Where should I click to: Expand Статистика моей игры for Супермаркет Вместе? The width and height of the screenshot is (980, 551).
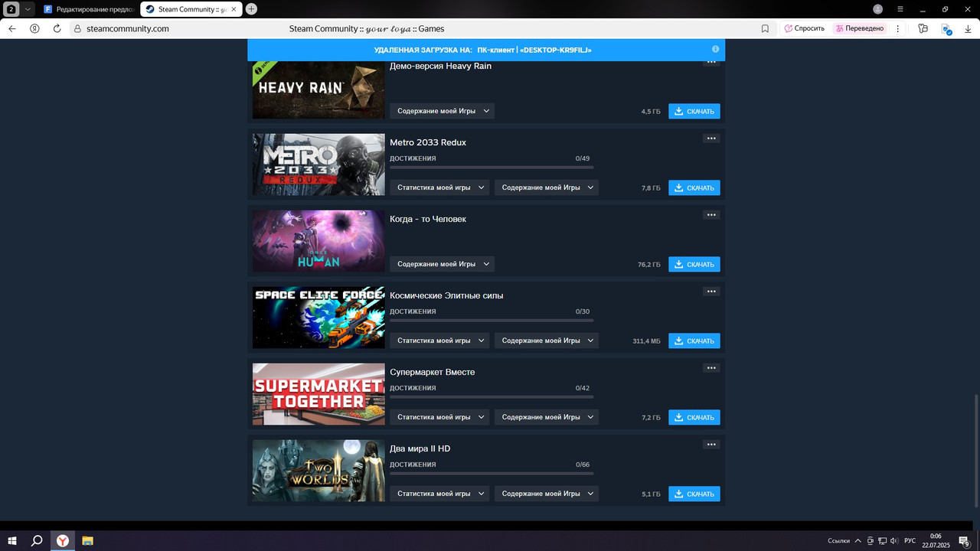pyautogui.click(x=439, y=417)
